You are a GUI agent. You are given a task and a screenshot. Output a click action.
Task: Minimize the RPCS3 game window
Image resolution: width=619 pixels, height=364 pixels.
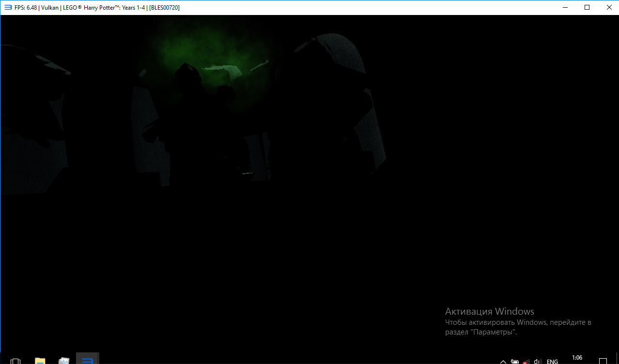click(x=565, y=7)
